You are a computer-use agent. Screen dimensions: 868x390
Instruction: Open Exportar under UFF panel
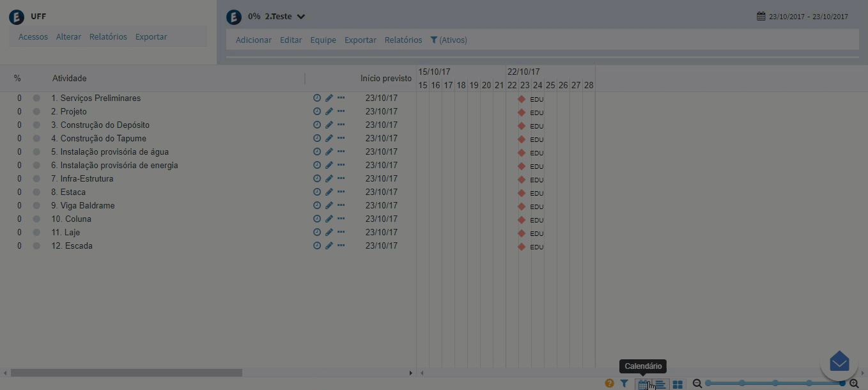point(151,36)
